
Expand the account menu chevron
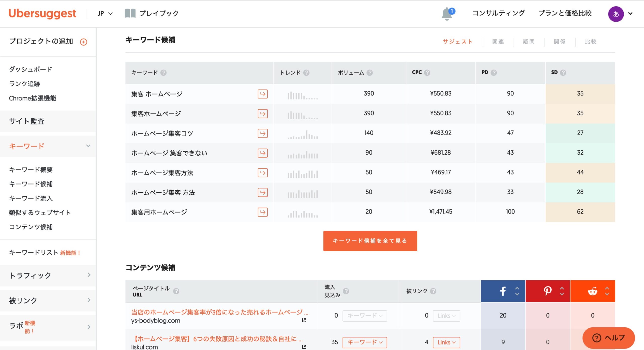pos(630,14)
